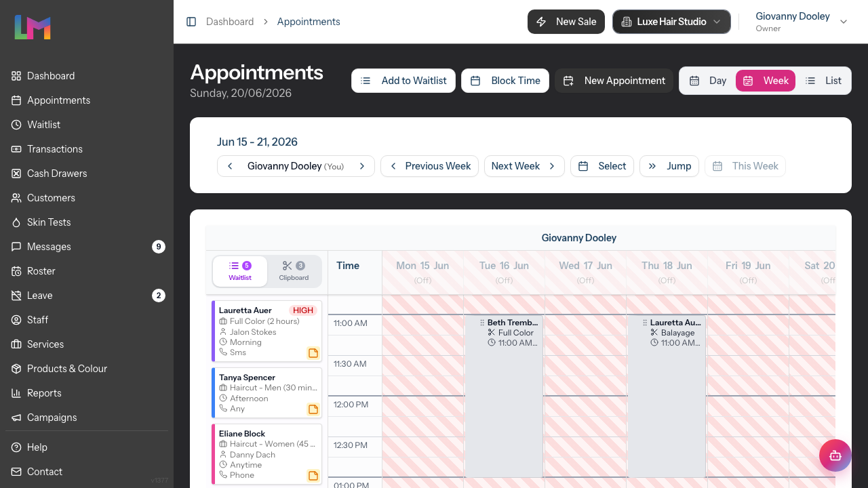The height and width of the screenshot is (488, 868).
Task: Open Skin Tests in the sidebar
Action: coord(87,222)
